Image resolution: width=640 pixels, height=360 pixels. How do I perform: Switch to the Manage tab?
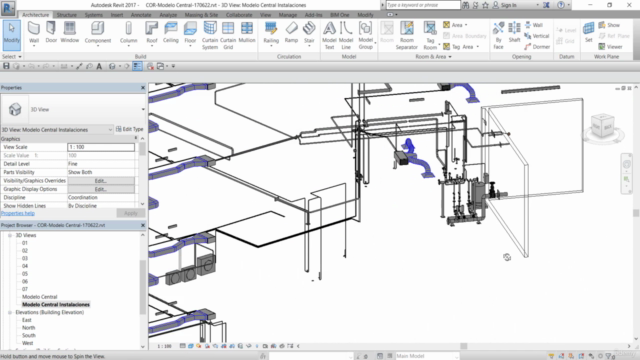point(288,15)
